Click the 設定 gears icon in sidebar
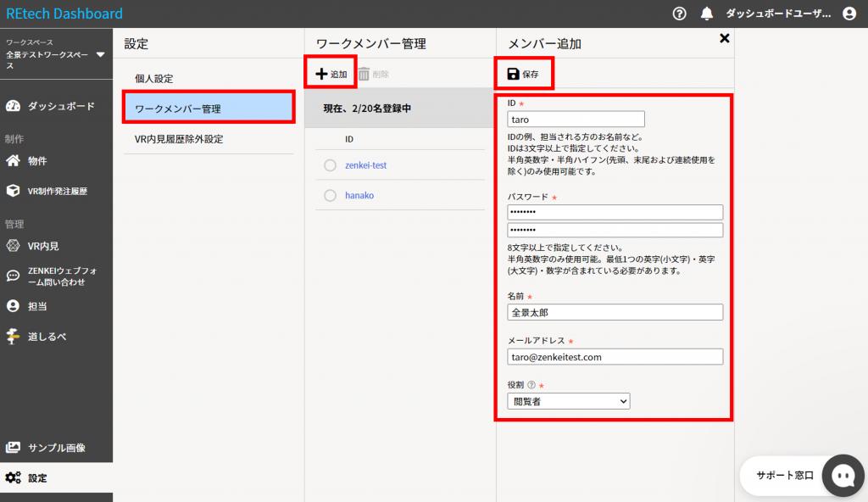 (x=13, y=477)
